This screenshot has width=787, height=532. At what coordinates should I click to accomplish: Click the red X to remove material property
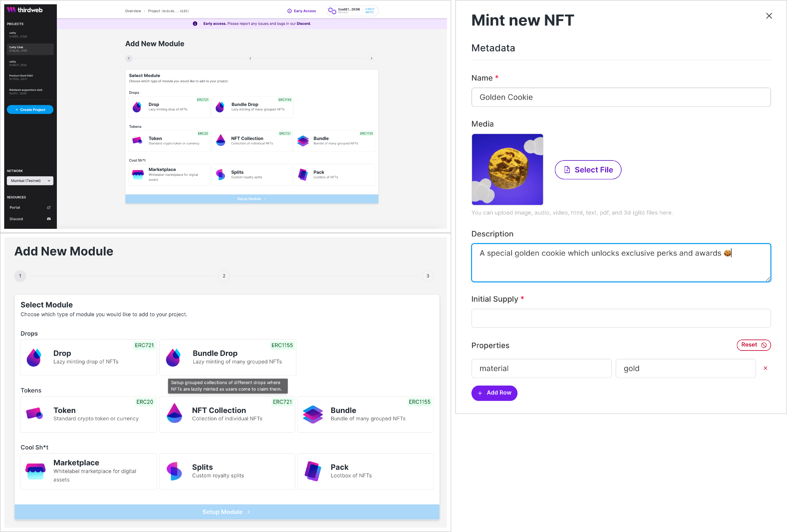point(765,368)
